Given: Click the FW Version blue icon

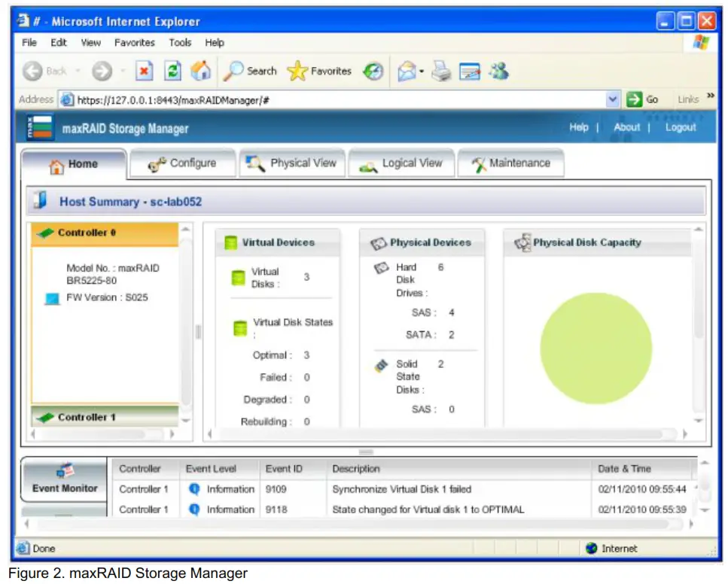Looking at the screenshot, I should point(52,298).
